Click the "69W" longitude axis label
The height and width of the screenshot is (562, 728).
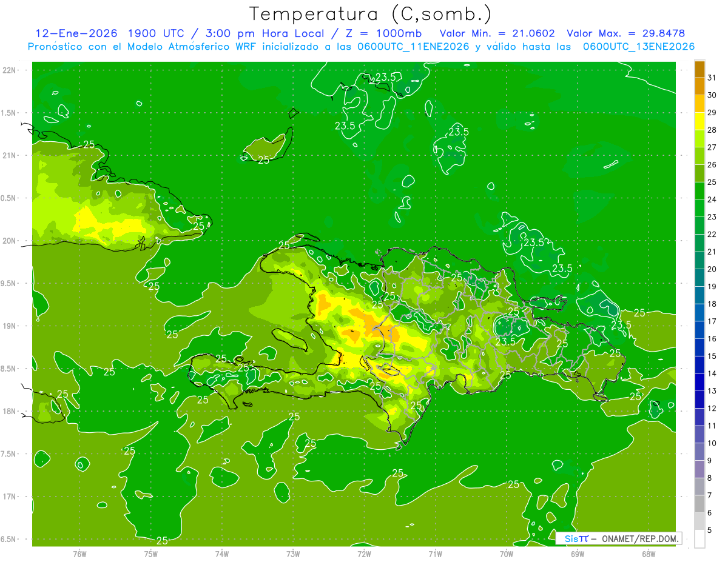point(578,554)
